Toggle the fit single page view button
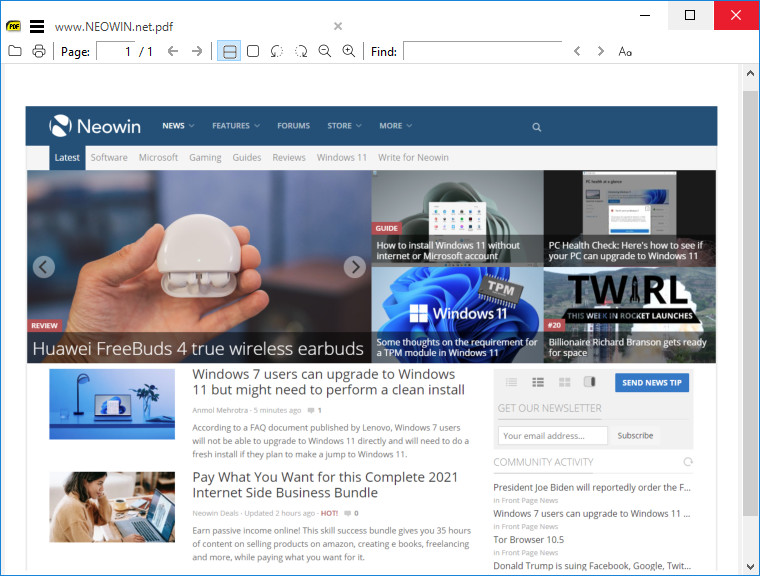This screenshot has height=576, width=760. click(x=253, y=51)
